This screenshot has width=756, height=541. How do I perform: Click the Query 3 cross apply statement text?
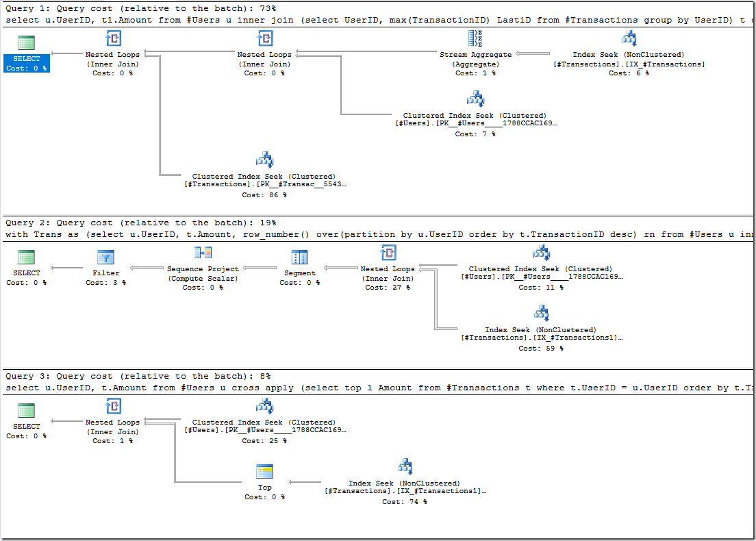click(377, 388)
